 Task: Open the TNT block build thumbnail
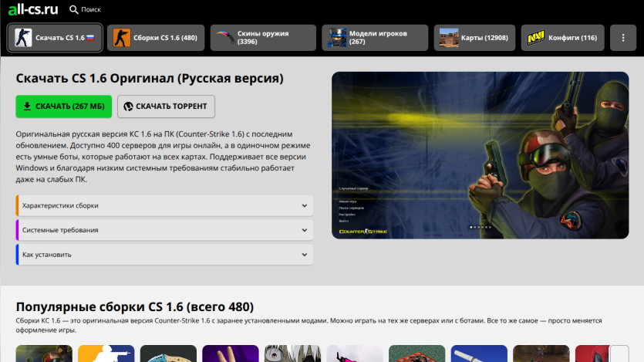[x=417, y=354]
